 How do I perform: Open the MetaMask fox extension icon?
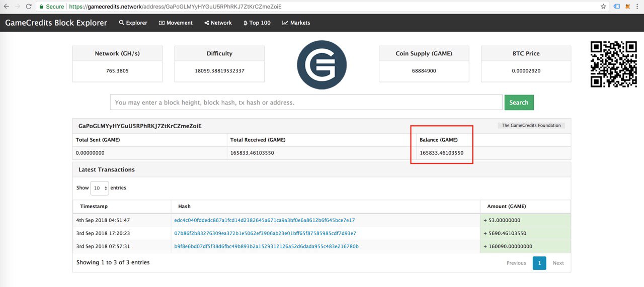tap(628, 7)
